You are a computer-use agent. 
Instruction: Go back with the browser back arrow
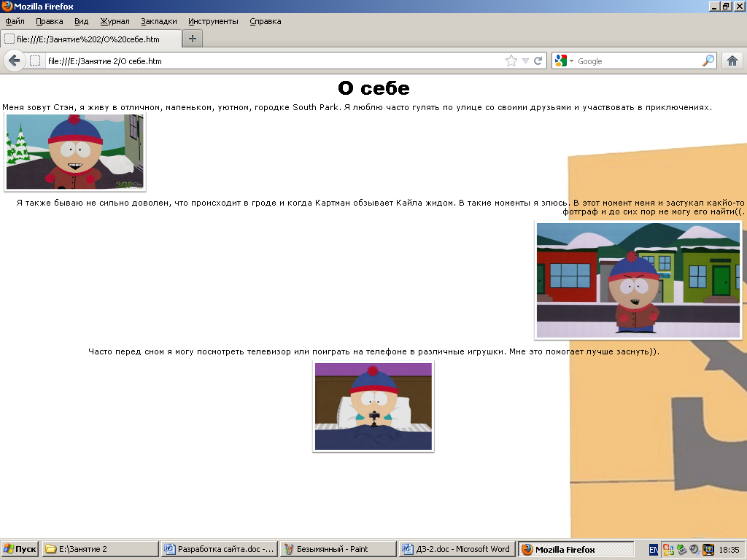15,61
